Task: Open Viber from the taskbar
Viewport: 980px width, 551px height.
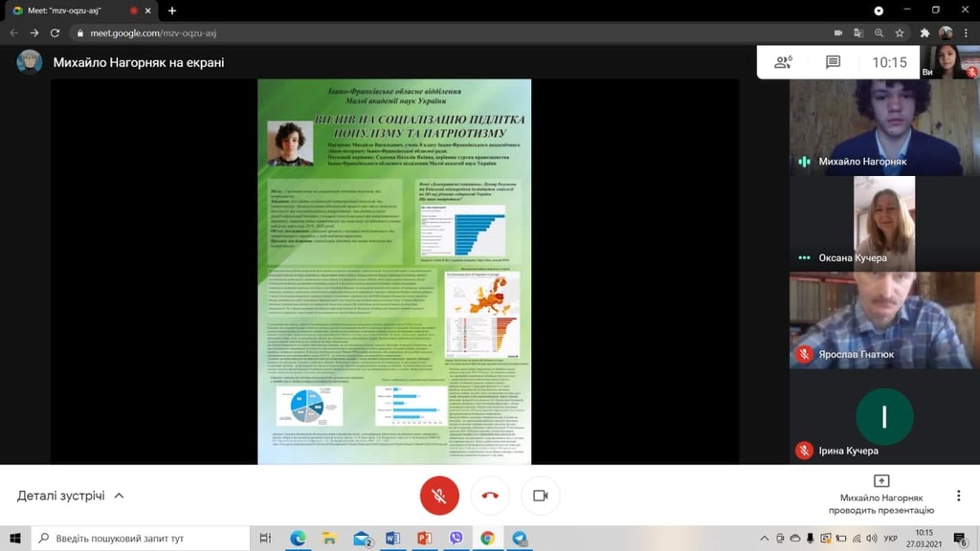Action: coord(456,539)
